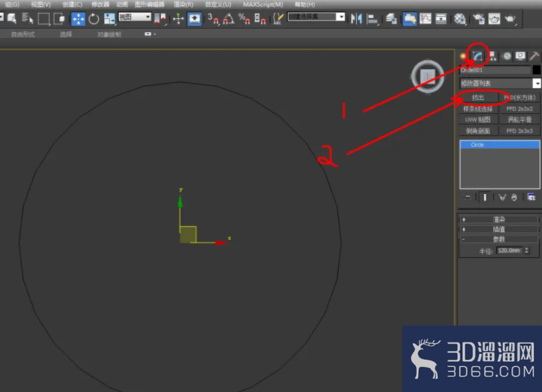
Task: Open 自定义(U) menu
Action: pyautogui.click(x=217, y=4)
